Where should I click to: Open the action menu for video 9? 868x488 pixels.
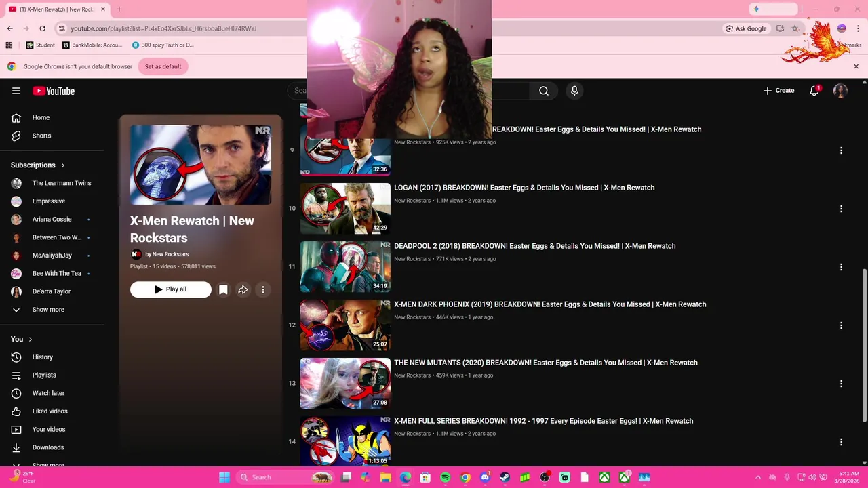(841, 150)
